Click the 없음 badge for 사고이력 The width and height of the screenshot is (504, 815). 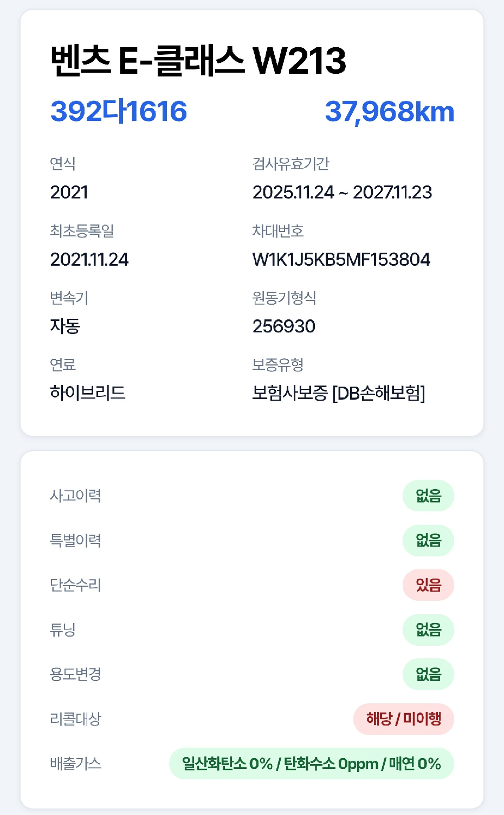[x=428, y=496]
